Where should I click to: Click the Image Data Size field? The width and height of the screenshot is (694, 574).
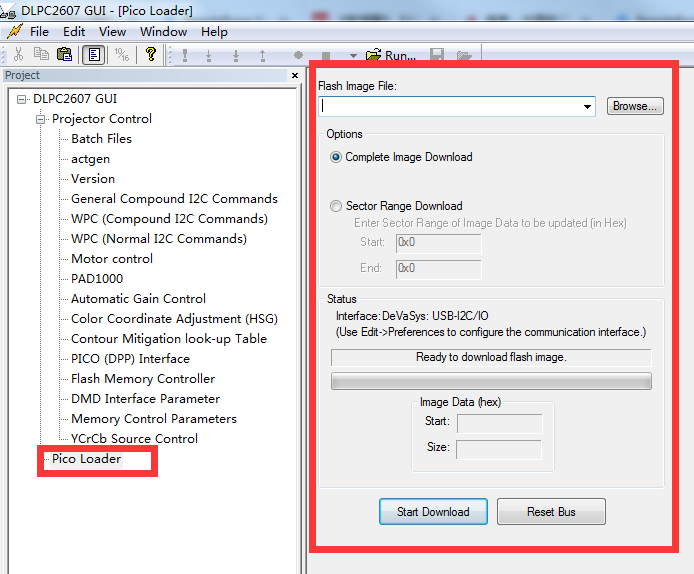(499, 449)
